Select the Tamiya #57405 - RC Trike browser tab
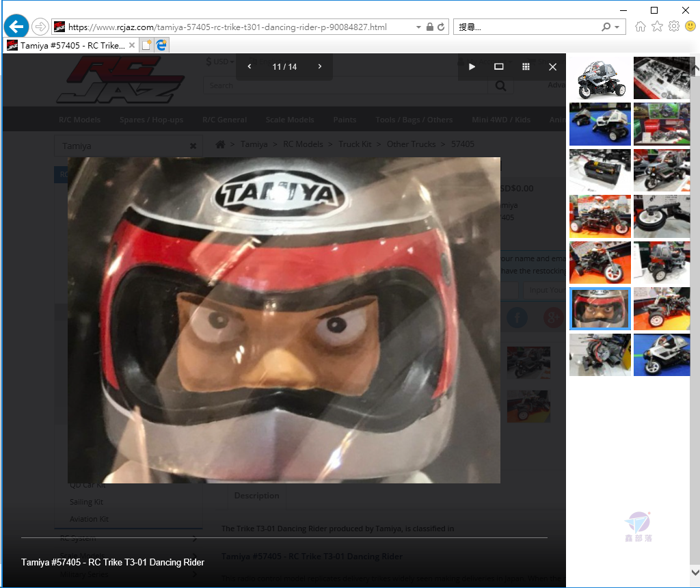The image size is (700, 588). click(x=71, y=46)
